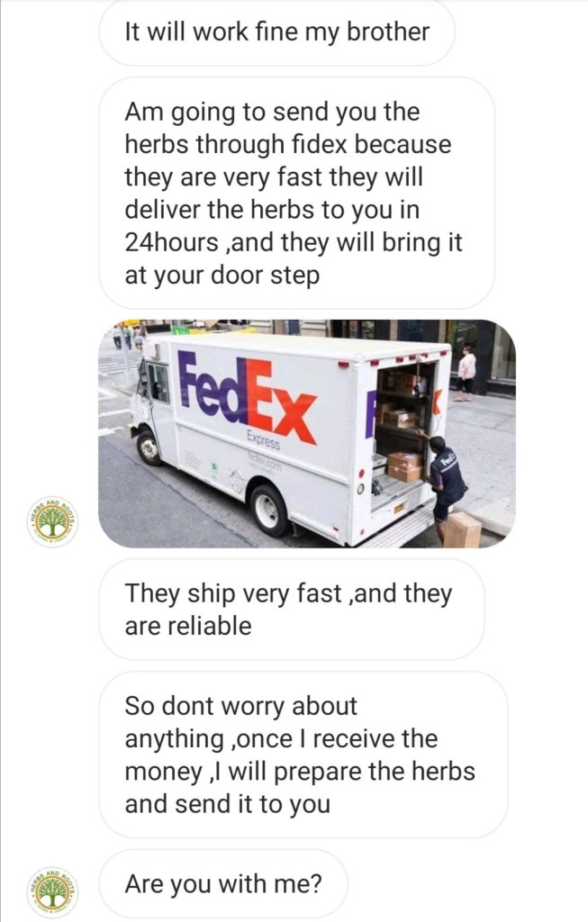Select the message about sending herbs through fidex
The height and width of the screenshot is (922, 588).
(297, 193)
